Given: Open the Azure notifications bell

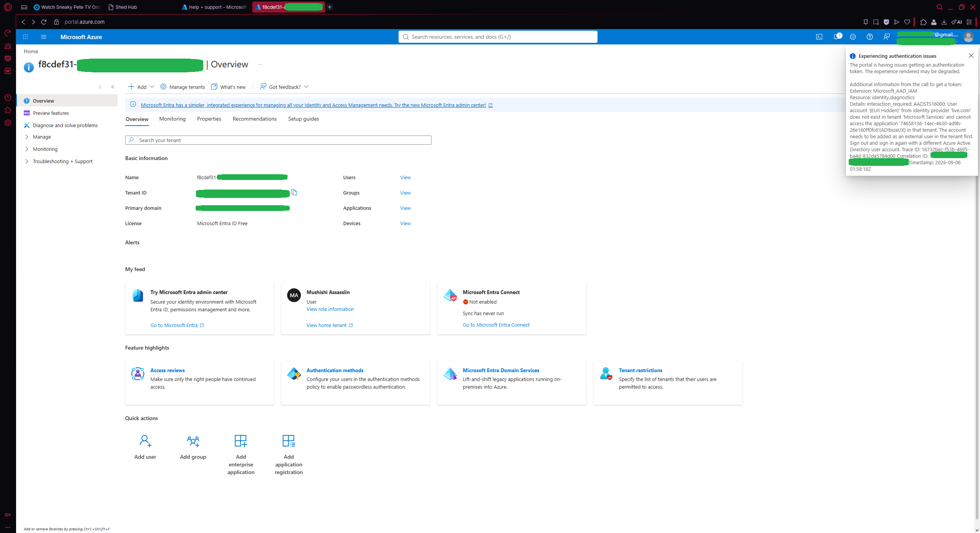Looking at the screenshot, I should click(x=837, y=37).
